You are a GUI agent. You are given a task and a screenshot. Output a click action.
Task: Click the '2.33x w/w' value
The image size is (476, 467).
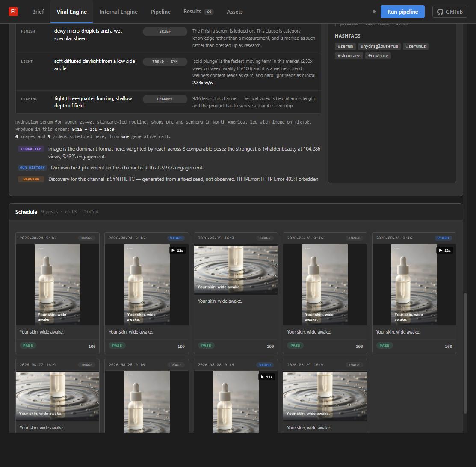click(203, 83)
